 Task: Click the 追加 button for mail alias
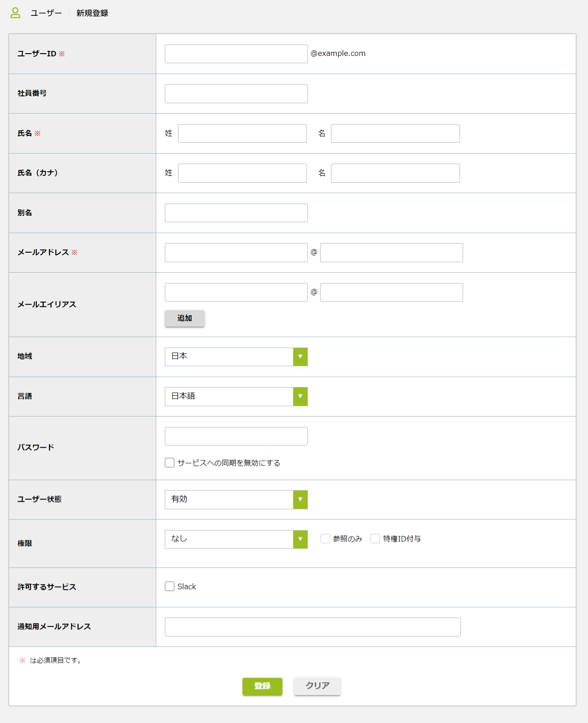tap(185, 318)
